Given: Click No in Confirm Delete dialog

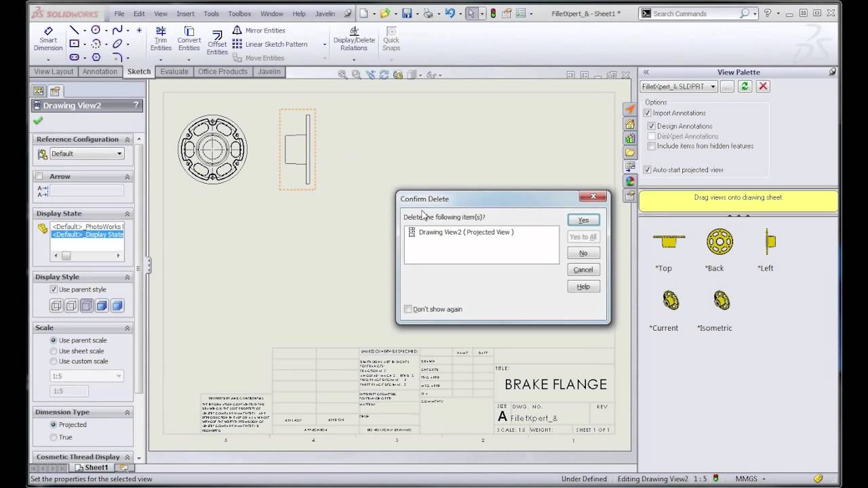Looking at the screenshot, I should point(583,253).
